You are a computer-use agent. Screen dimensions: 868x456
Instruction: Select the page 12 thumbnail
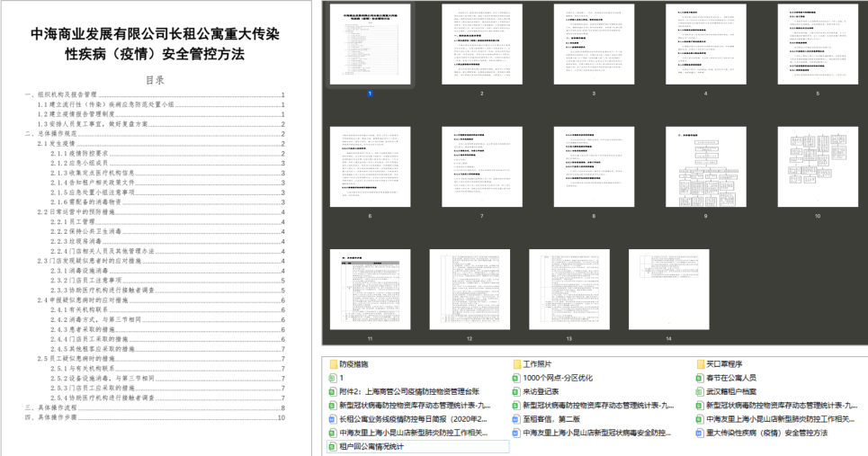pos(470,290)
